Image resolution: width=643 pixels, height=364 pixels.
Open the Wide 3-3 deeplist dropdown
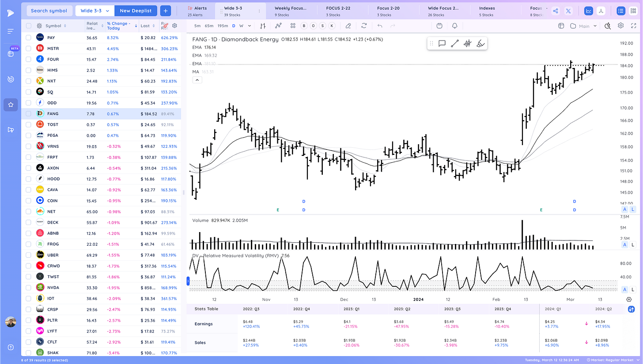(95, 11)
